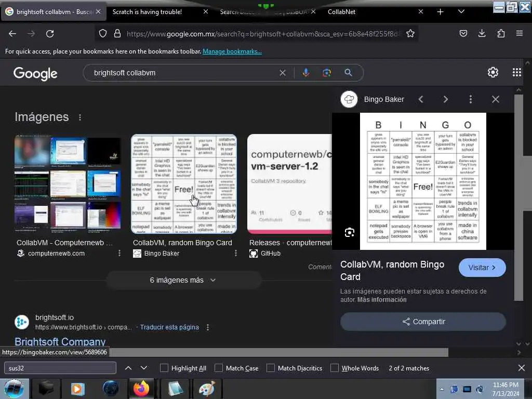Viewport: 532px width, 399px height.
Task: Open the Firefox hamburger menu
Action: pos(520,33)
